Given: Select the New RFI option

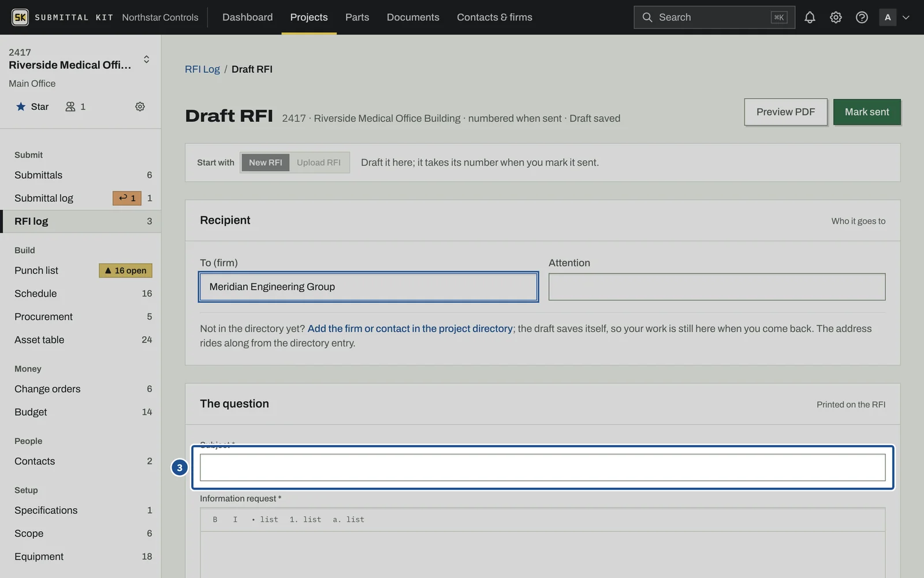Looking at the screenshot, I should tap(265, 162).
